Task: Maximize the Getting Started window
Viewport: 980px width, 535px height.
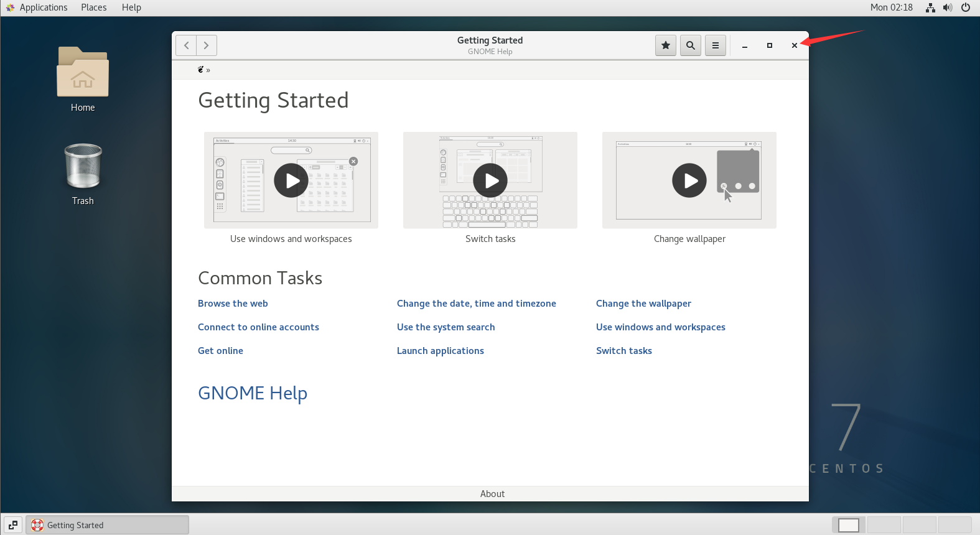Action: tap(770, 45)
